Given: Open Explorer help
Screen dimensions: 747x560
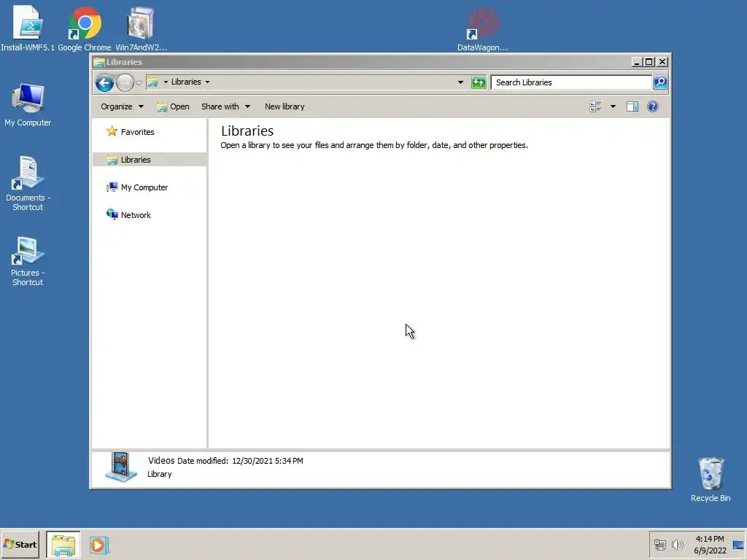Looking at the screenshot, I should pos(653,106).
